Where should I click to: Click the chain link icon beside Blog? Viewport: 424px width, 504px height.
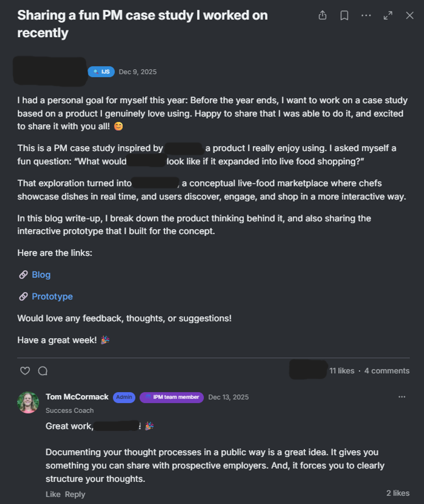23,274
